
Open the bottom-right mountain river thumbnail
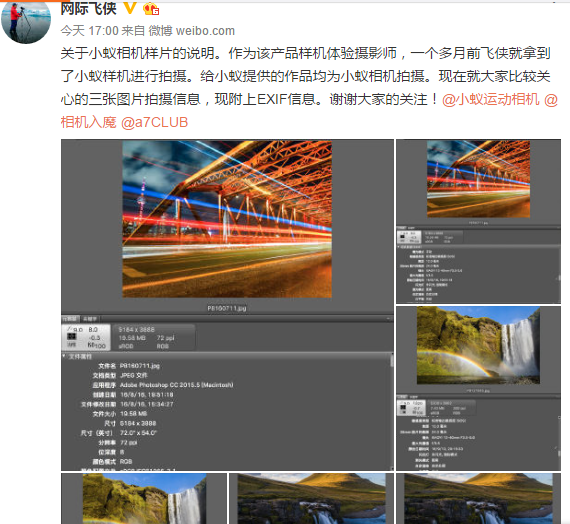[x=478, y=499]
